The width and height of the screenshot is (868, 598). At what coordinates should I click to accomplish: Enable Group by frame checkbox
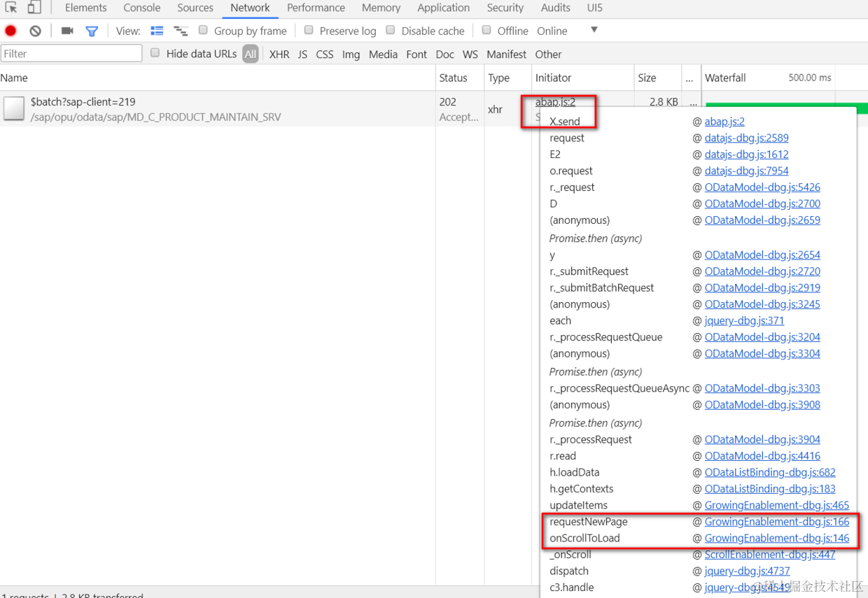[x=203, y=30]
